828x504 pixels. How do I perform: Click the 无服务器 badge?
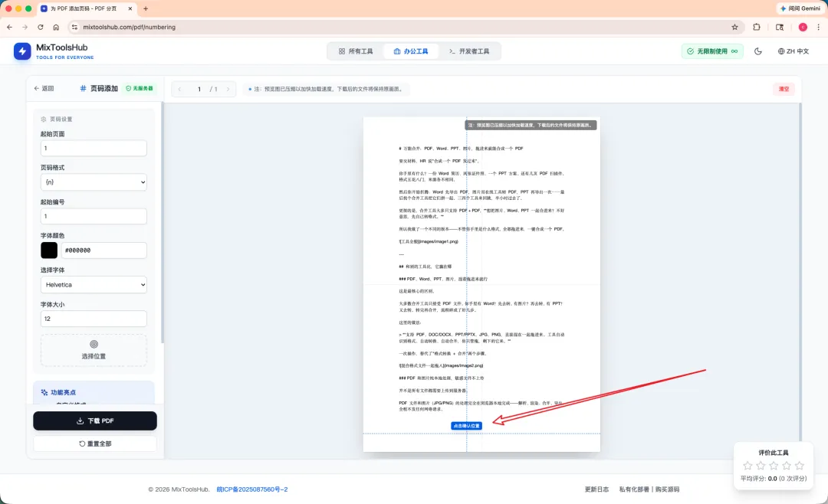(x=140, y=89)
